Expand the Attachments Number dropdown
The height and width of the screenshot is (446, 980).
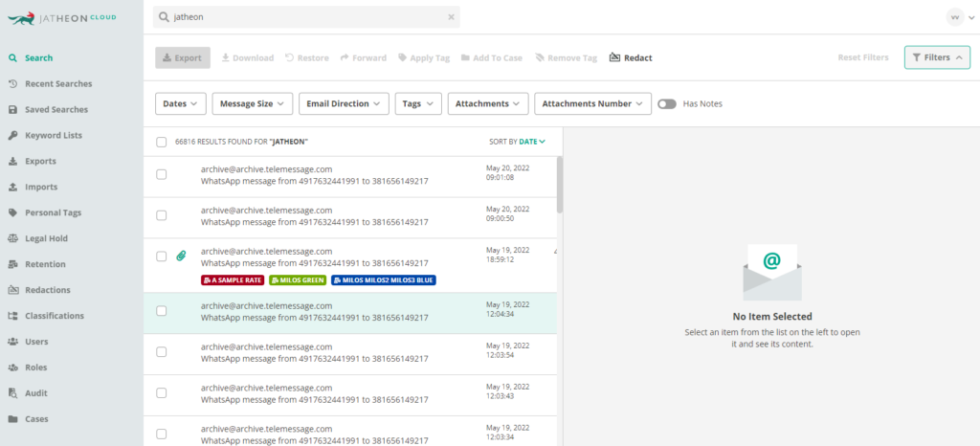click(592, 103)
